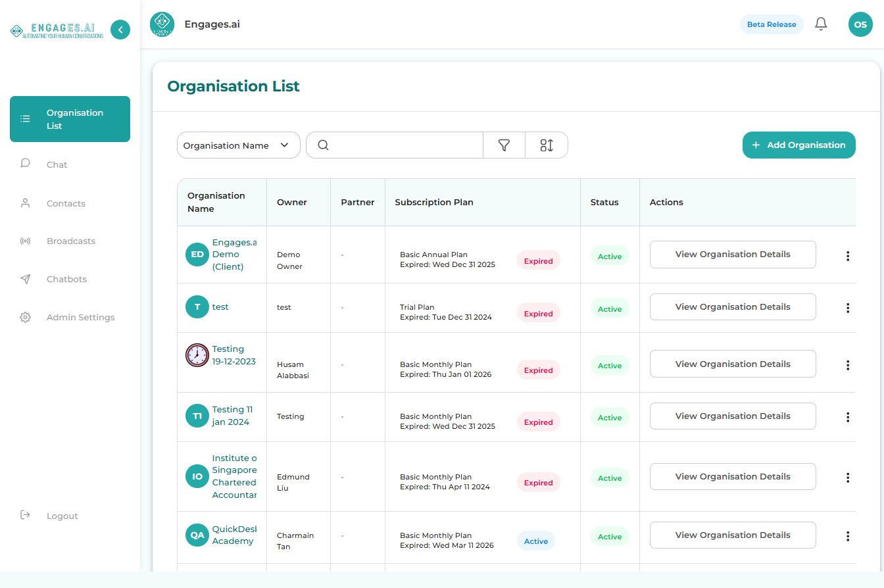This screenshot has height=588, width=884.
Task: Open the Organisation Name search dropdown
Action: click(239, 145)
